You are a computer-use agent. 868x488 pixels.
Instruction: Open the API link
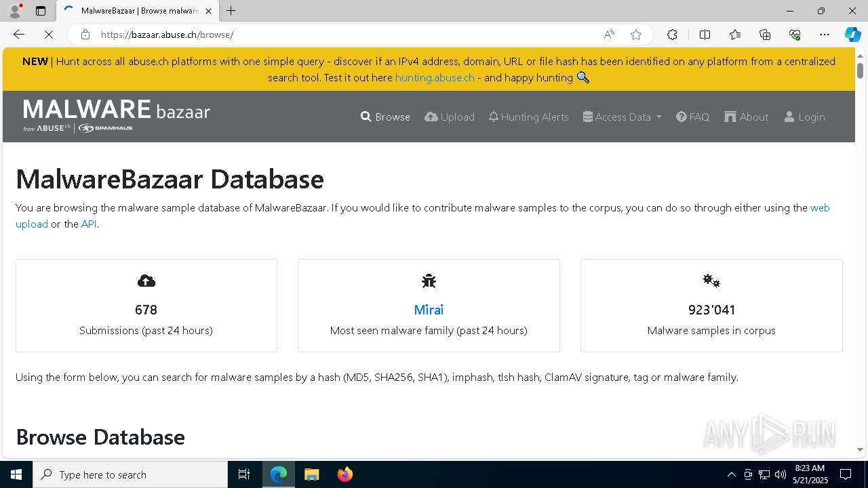(89, 224)
